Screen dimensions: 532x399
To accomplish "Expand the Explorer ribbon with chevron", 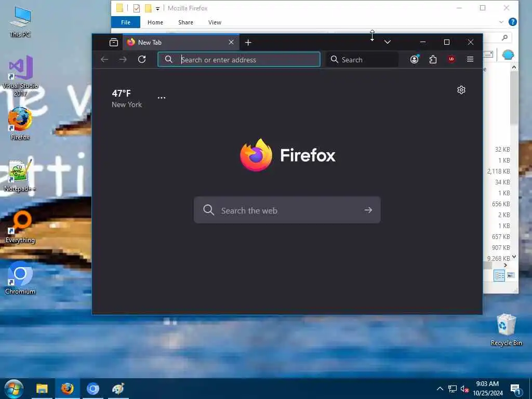I will click(501, 22).
